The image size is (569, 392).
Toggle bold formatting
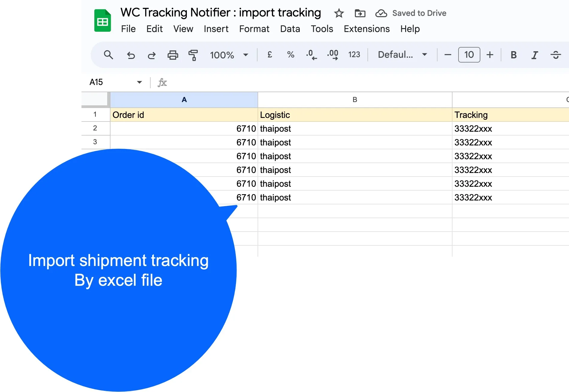point(514,55)
